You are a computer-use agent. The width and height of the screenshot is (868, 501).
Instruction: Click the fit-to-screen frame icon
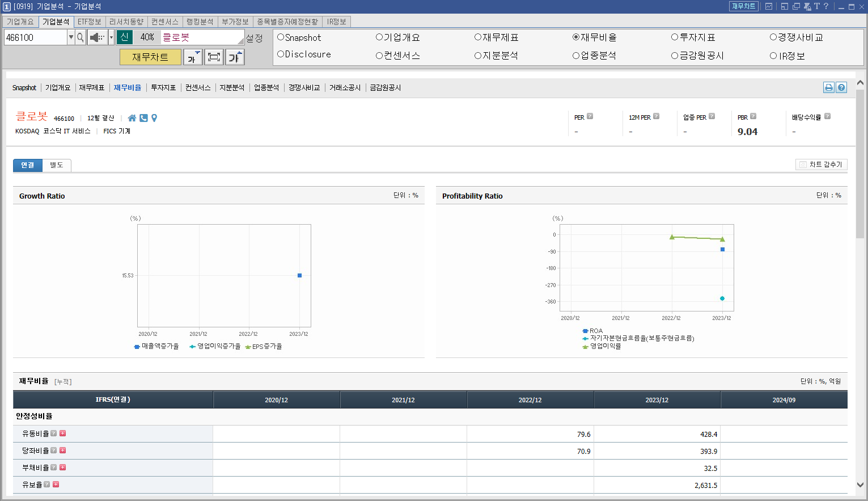click(214, 57)
